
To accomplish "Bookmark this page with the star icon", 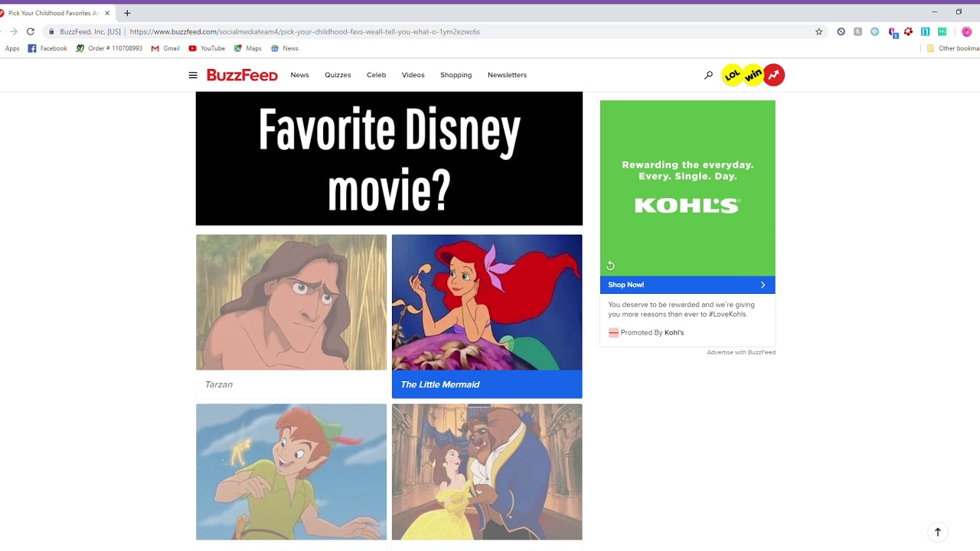I will [x=819, y=31].
